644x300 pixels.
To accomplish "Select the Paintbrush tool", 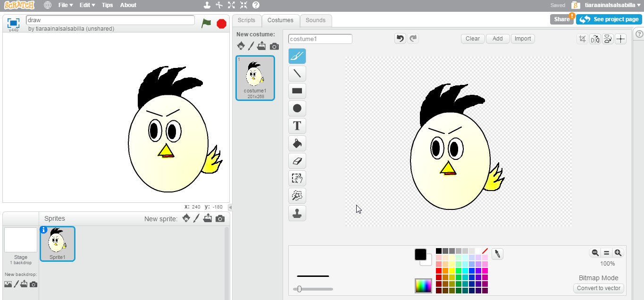I will tap(297, 56).
